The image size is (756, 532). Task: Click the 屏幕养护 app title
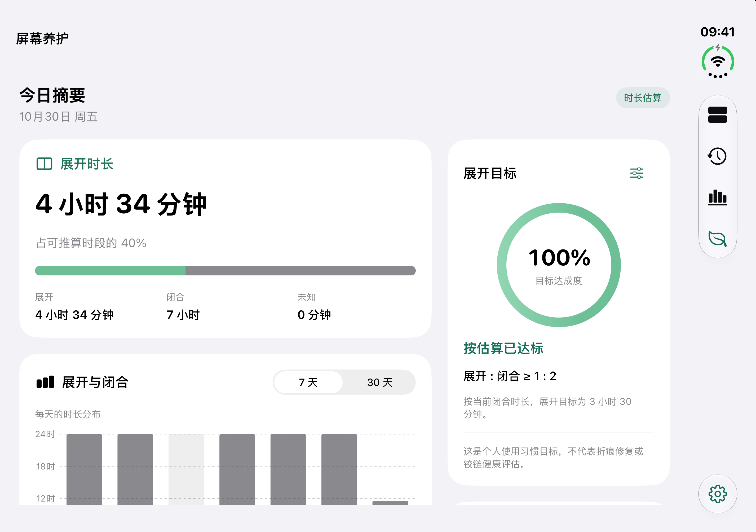pyautogui.click(x=42, y=38)
